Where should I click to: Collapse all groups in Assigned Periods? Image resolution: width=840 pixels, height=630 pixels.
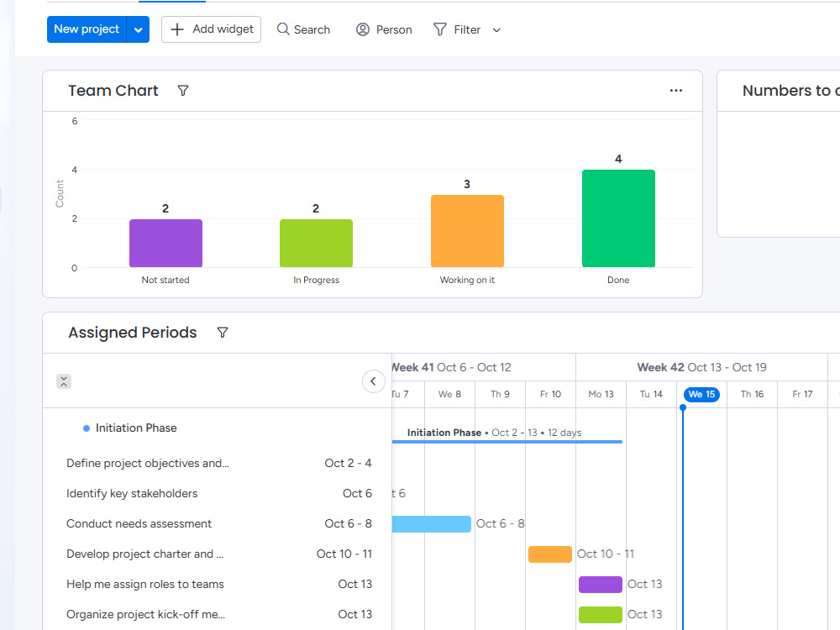click(x=64, y=381)
